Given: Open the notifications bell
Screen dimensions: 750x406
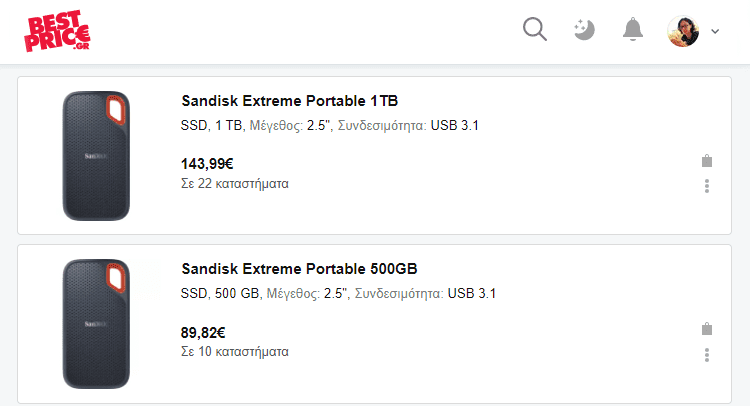Looking at the screenshot, I should [633, 30].
